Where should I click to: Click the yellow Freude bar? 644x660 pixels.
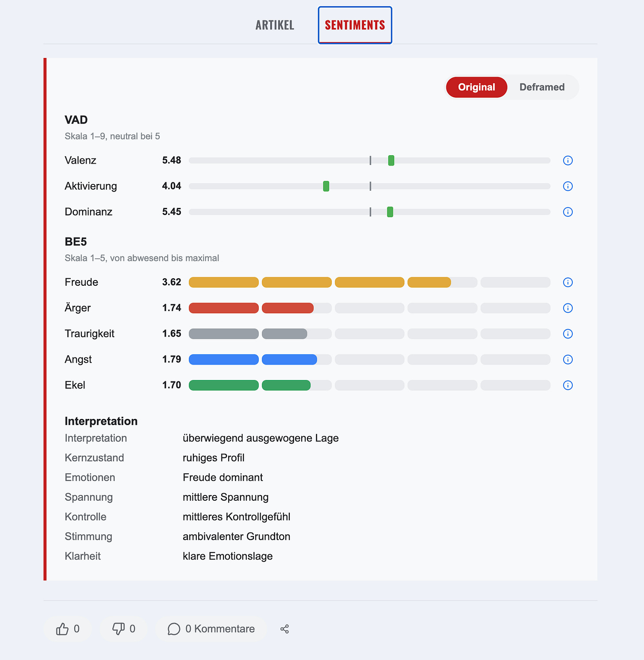(320, 282)
